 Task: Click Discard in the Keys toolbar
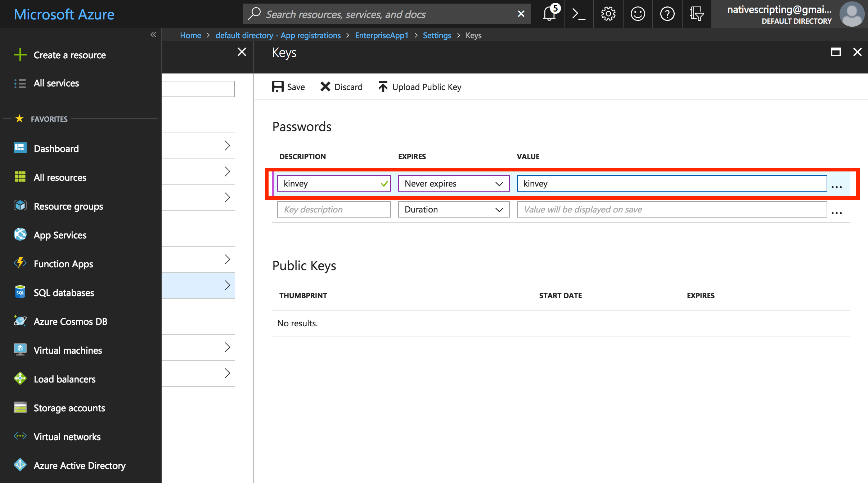coord(341,87)
